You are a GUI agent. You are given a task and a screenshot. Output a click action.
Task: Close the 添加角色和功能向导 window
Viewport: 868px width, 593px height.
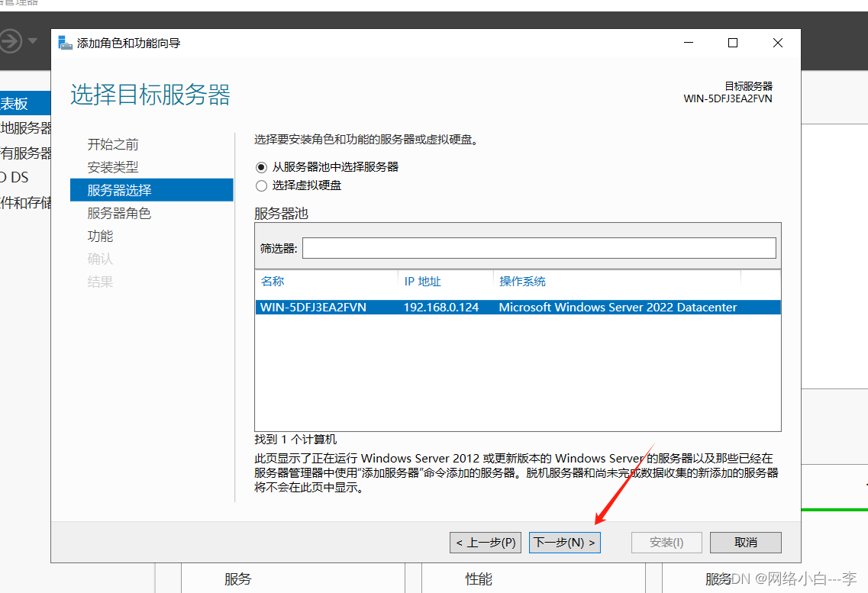pyautogui.click(x=778, y=43)
